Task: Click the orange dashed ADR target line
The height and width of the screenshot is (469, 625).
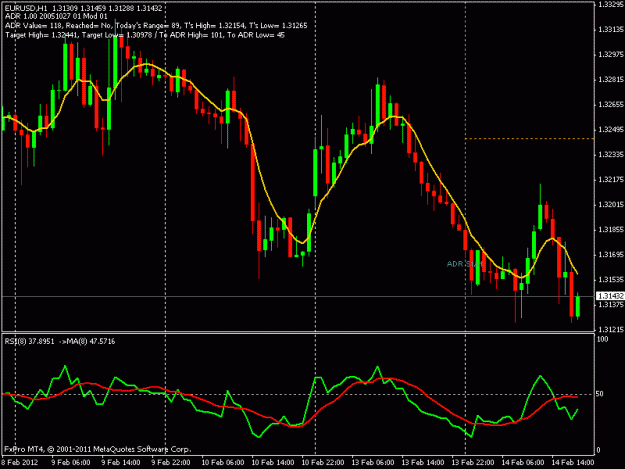Action: pos(530,139)
